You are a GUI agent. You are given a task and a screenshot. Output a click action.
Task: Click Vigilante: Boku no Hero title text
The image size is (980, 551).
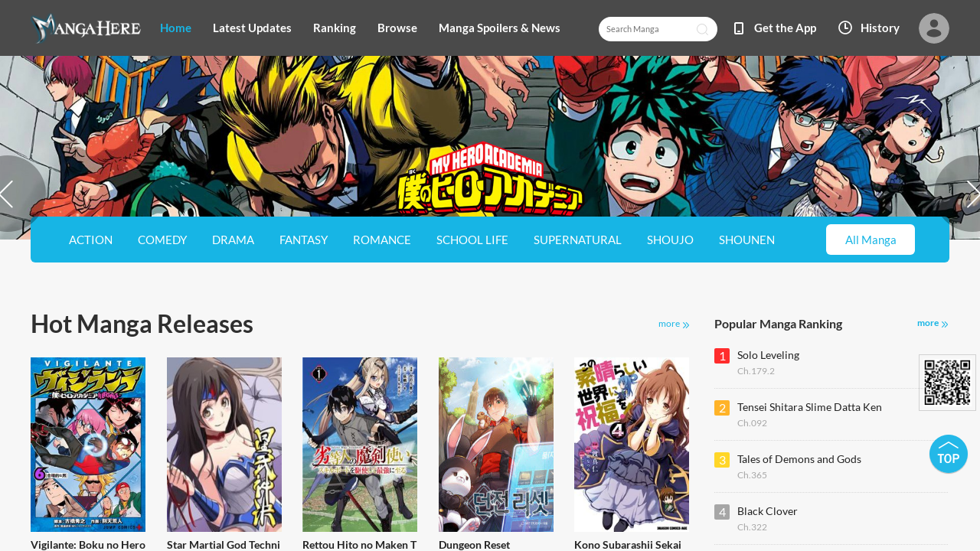click(88, 544)
